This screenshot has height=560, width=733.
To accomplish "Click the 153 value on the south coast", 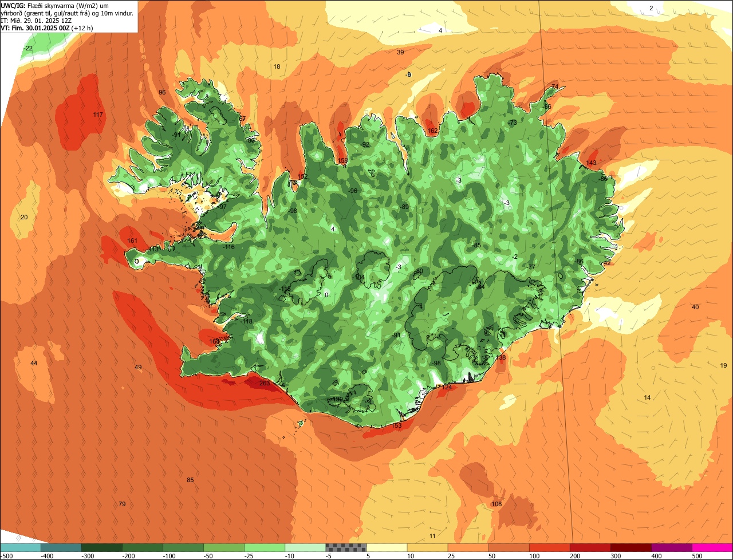I will [396, 426].
